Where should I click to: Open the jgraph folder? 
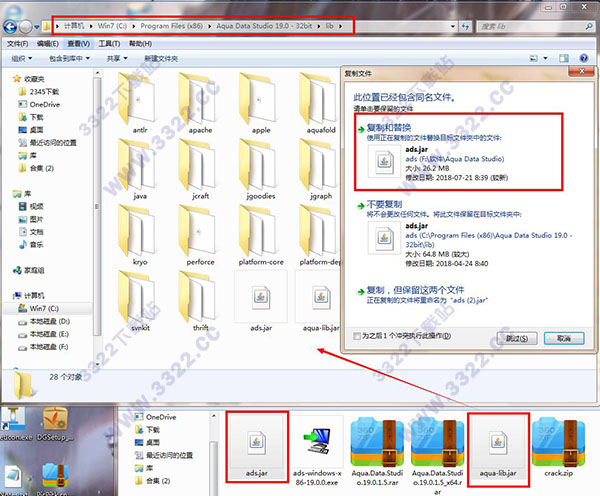(319, 169)
